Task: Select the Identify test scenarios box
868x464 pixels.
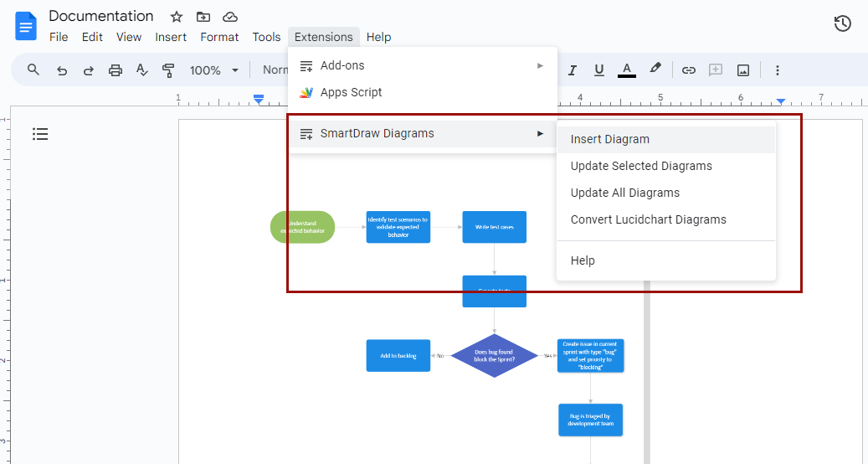Action: pos(398,227)
